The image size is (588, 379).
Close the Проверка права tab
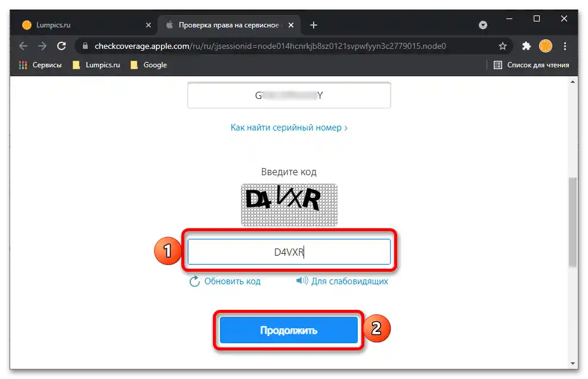(x=291, y=25)
